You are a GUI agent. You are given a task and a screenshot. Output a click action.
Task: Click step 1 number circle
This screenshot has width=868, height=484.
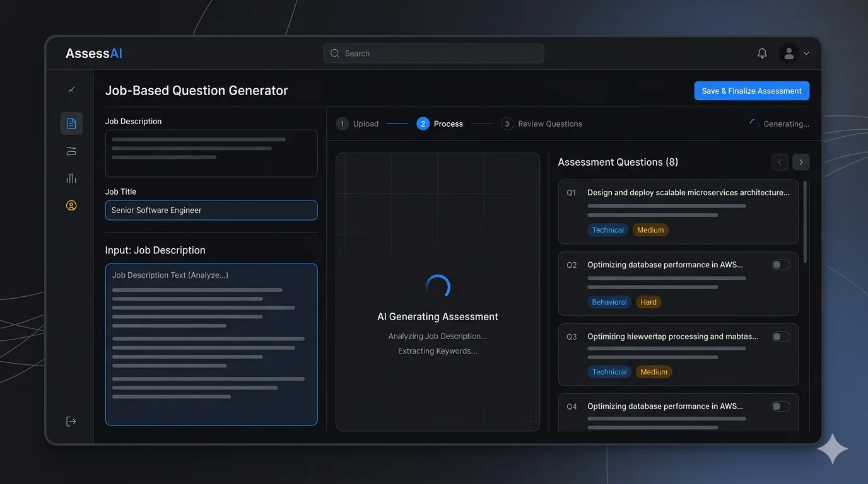tap(342, 124)
